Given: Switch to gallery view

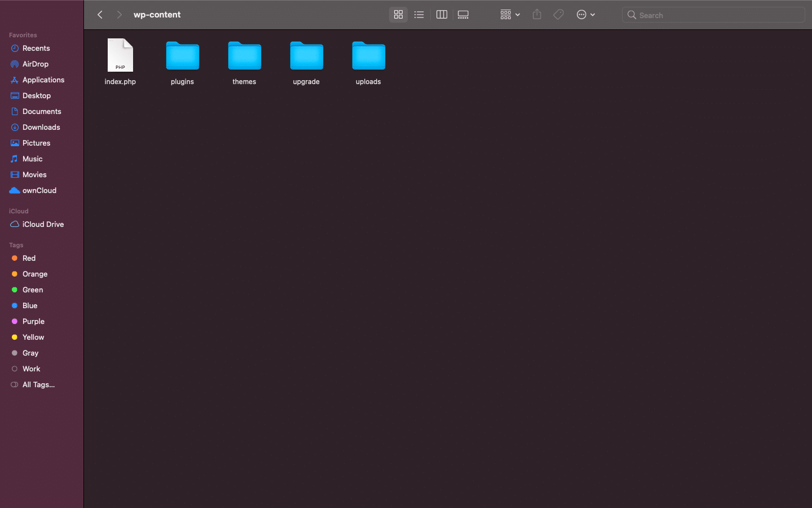Looking at the screenshot, I should pos(464,15).
